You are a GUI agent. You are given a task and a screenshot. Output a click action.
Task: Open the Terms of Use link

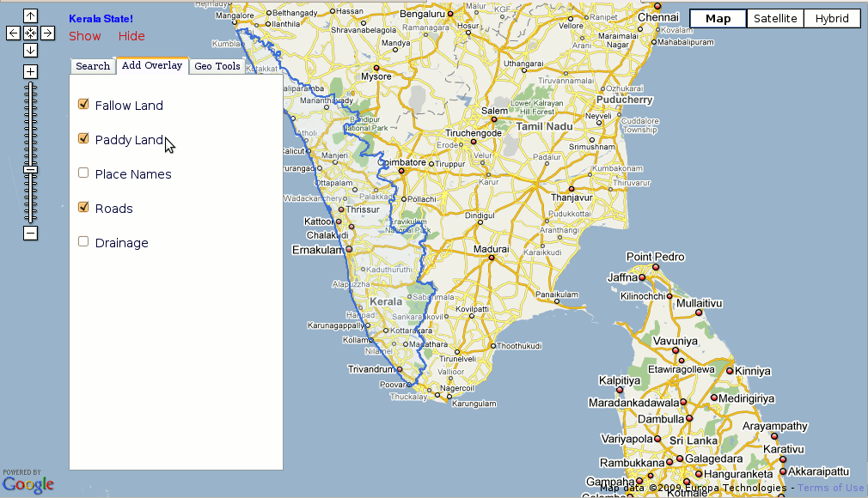(830, 487)
